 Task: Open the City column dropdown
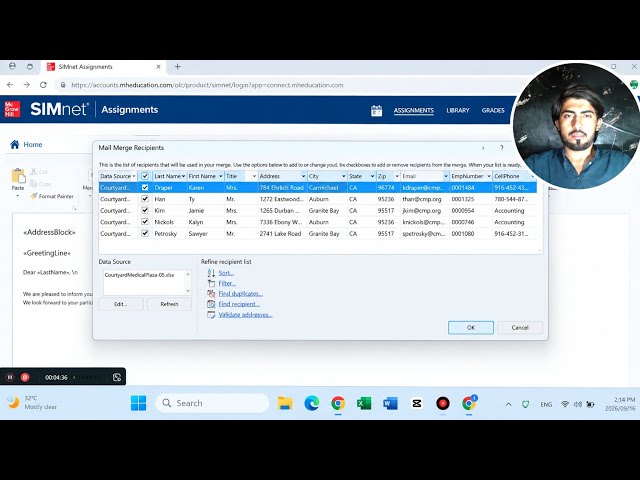pos(344,176)
